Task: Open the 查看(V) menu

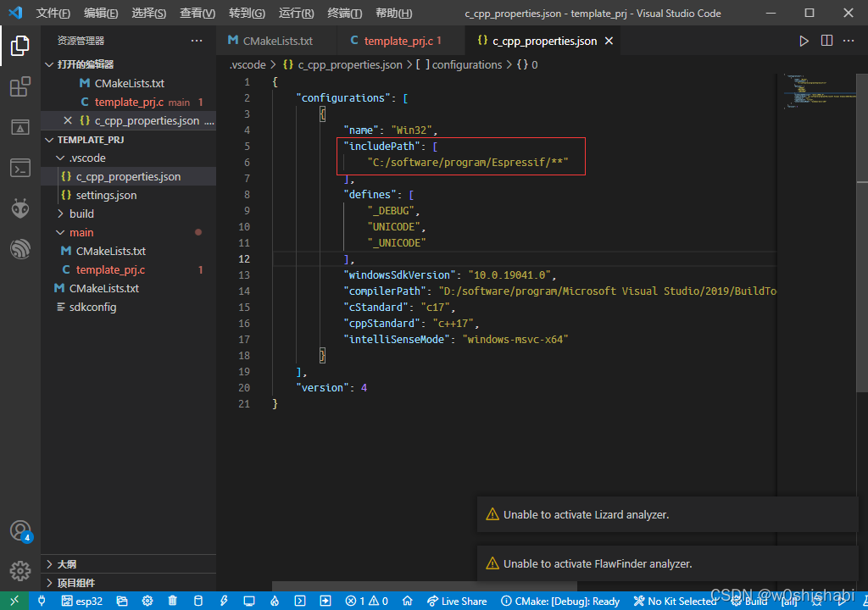Action: (x=198, y=13)
